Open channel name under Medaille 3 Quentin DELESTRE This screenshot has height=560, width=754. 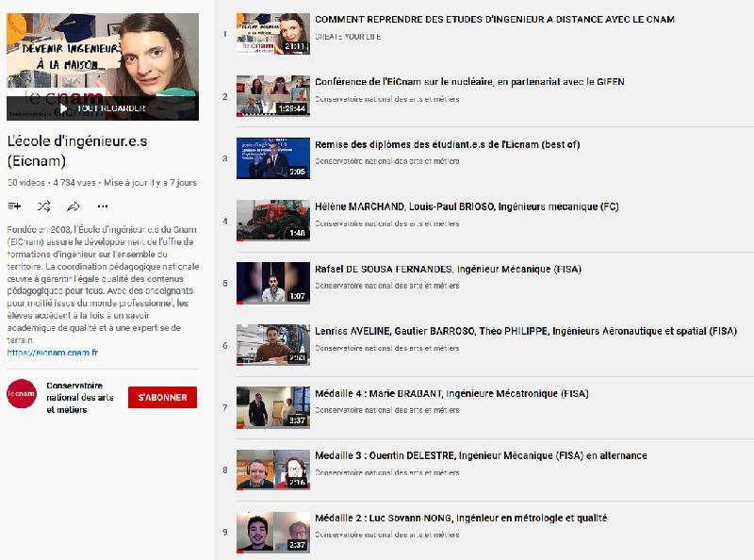click(387, 473)
